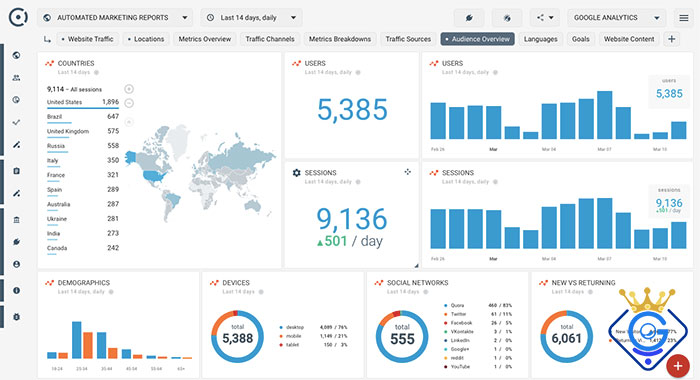The height and width of the screenshot is (380, 700).
Task: Open the Traffic Channels tab
Action: click(x=270, y=39)
